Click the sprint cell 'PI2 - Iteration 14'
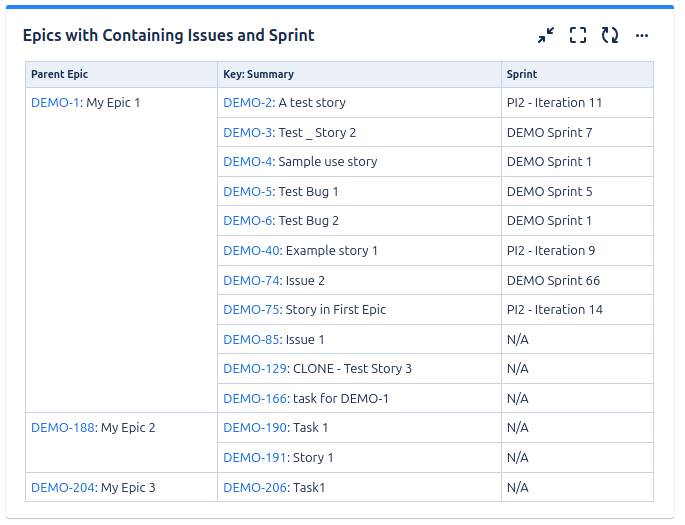 (x=577, y=310)
